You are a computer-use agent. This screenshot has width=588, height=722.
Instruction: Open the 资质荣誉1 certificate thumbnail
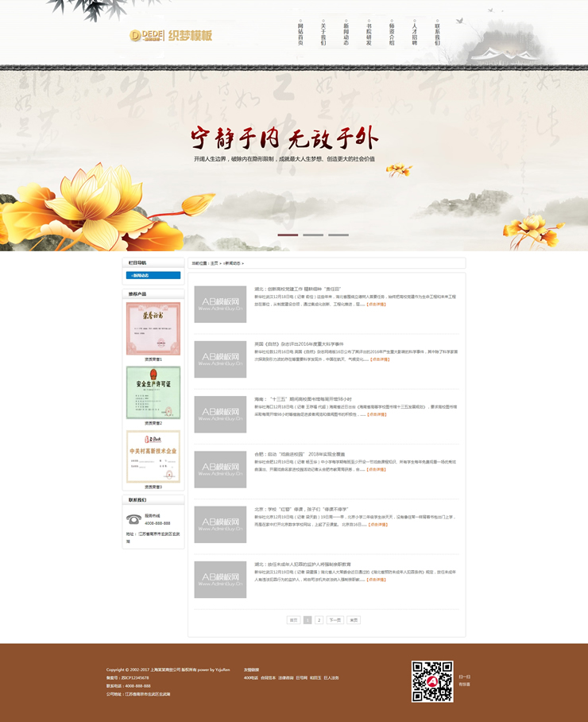click(153, 328)
